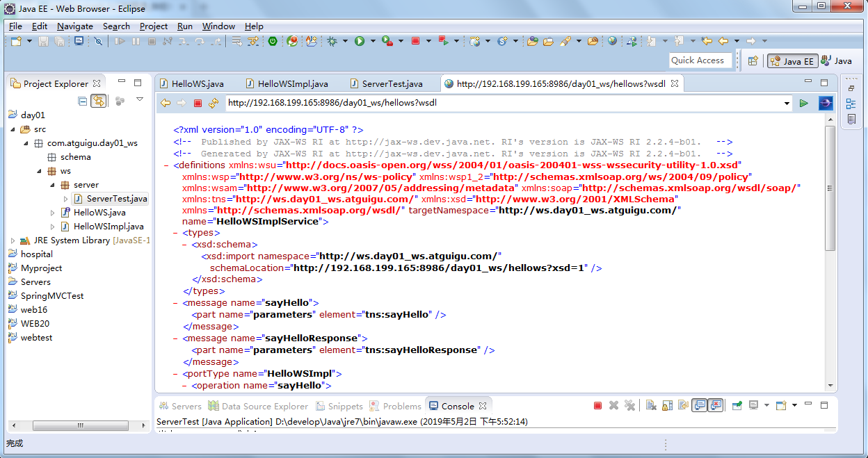Terminate the process with Console red square

pyautogui.click(x=597, y=405)
